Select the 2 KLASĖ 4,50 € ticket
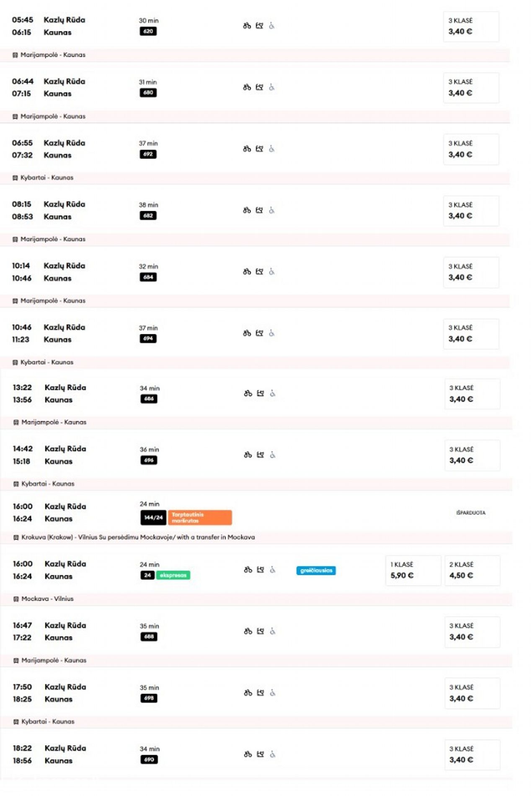Screen dimensions: 532x796 (472, 570)
